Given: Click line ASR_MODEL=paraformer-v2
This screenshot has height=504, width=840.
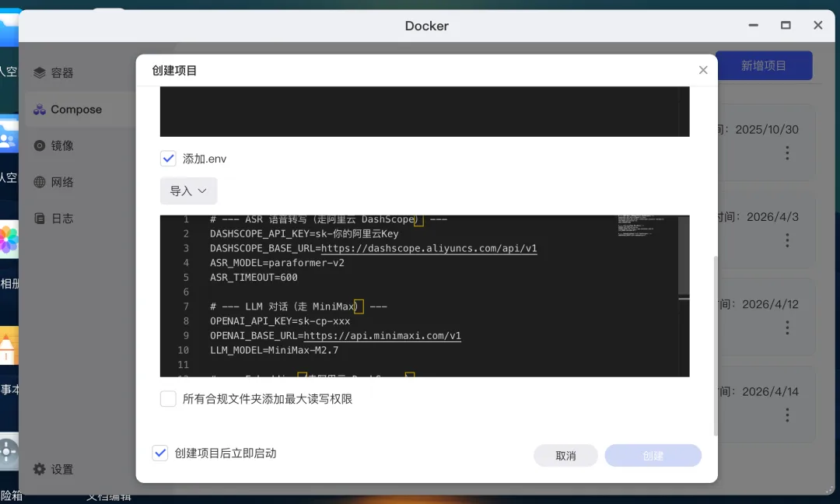Looking at the screenshot, I should point(277,262).
